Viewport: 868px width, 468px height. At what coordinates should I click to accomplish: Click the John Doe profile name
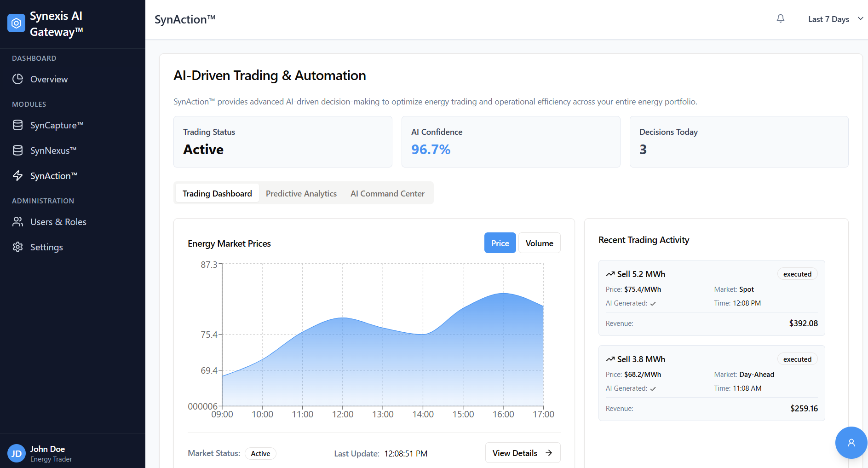(x=47, y=449)
